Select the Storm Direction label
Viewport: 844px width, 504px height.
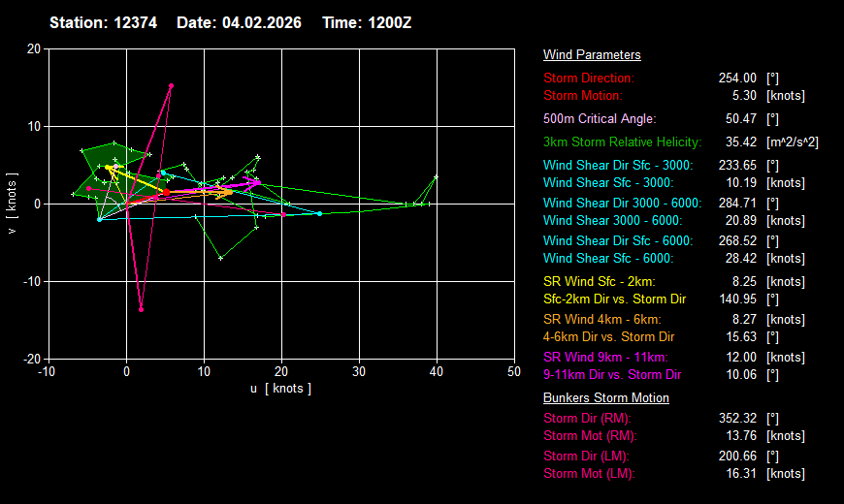coord(589,78)
